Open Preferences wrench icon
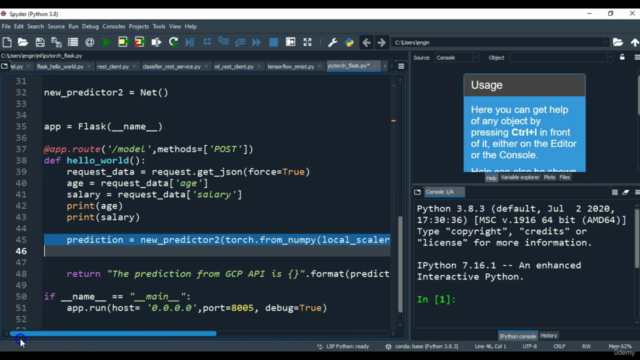640x360 pixels. click(x=332, y=42)
